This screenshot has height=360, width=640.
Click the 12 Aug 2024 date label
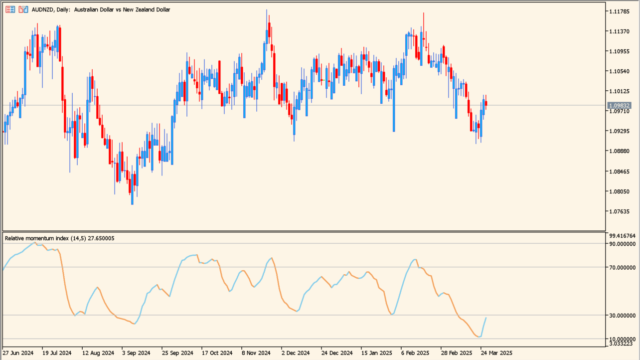98,353
